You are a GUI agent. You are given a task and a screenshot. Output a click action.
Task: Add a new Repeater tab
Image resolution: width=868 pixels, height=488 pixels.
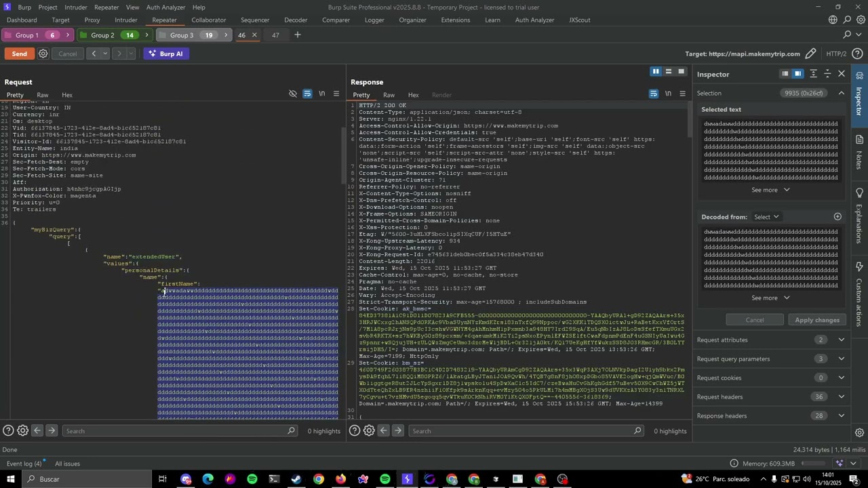point(297,35)
